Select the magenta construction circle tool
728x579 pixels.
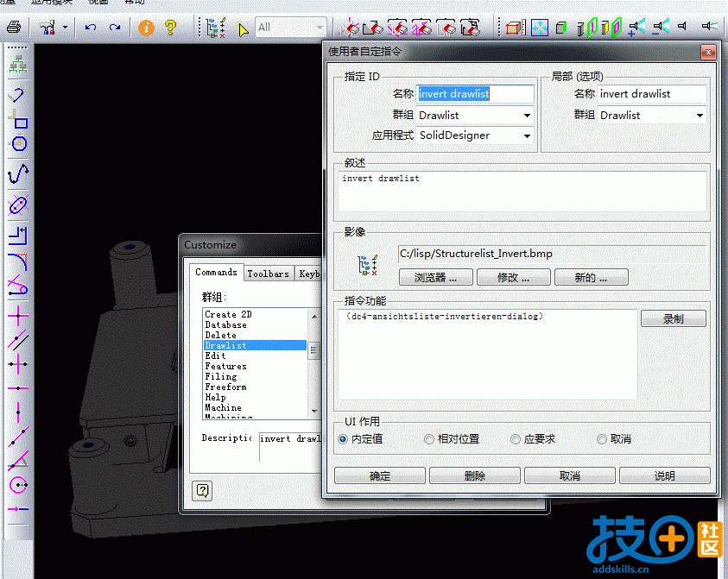tap(18, 485)
